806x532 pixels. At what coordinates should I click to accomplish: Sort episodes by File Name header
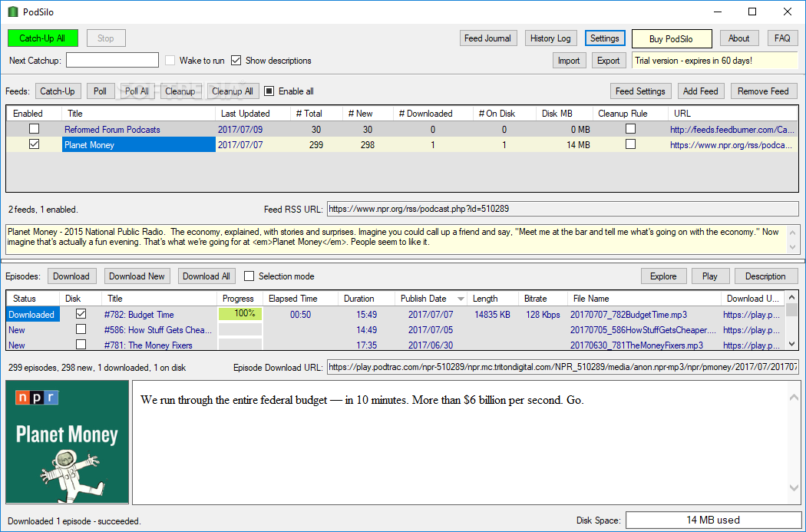pyautogui.click(x=644, y=299)
